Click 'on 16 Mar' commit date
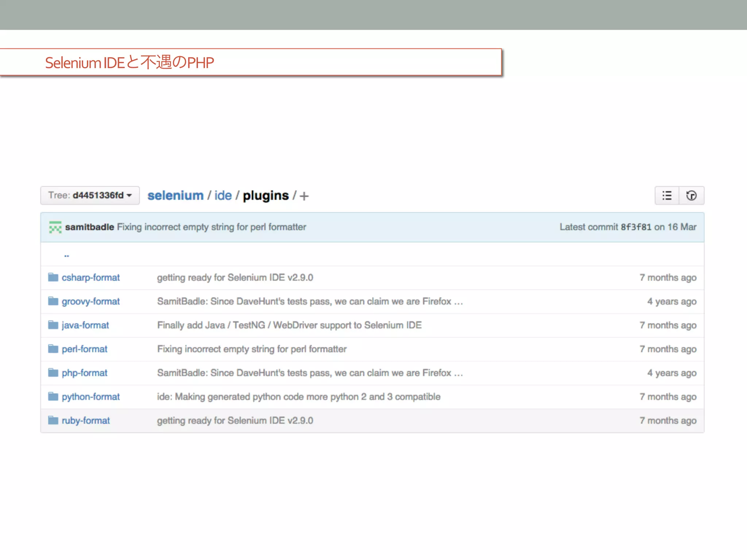Screen dimensions: 747x560 click(x=675, y=227)
